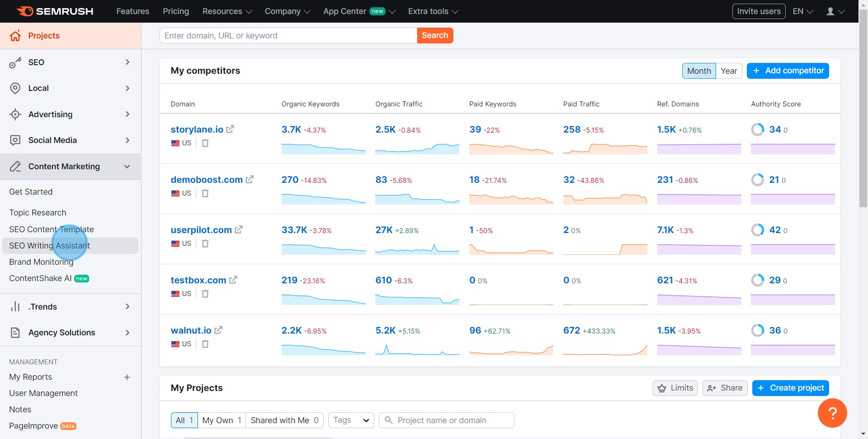The height and width of the screenshot is (439, 868).
Task: Open the Tags dropdown filter
Action: (351, 420)
